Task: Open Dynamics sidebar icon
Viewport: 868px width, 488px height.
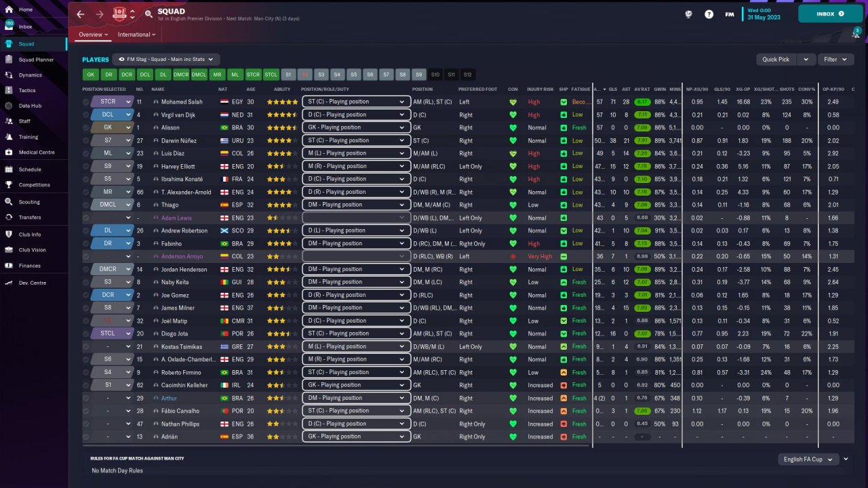Action: point(9,75)
